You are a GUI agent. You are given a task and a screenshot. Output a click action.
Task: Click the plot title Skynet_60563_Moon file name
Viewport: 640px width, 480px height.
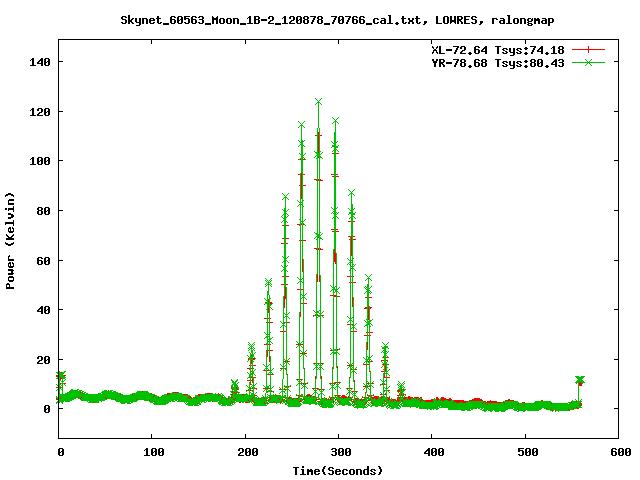pos(271,20)
